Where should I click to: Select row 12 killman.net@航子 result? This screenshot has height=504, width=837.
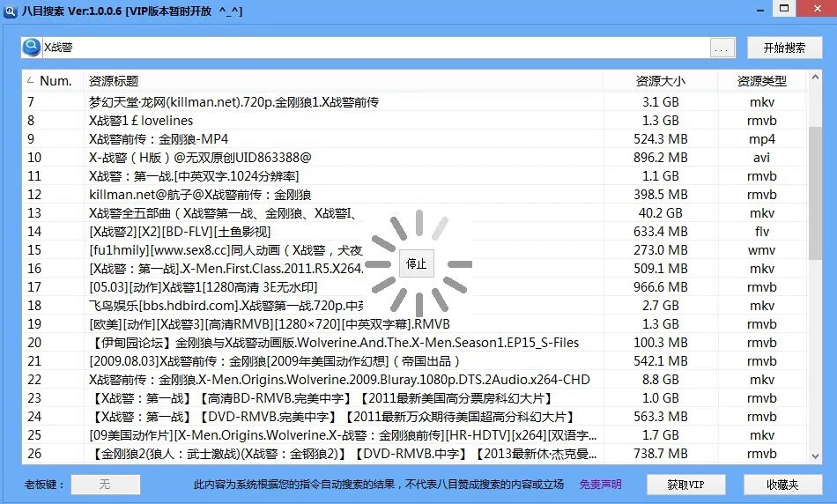tap(414, 195)
